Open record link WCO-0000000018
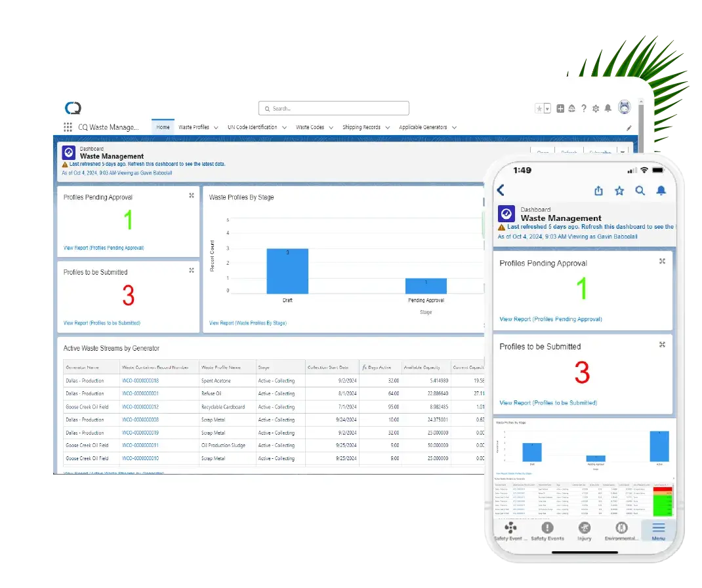This screenshot has height=588, width=702. click(140, 381)
